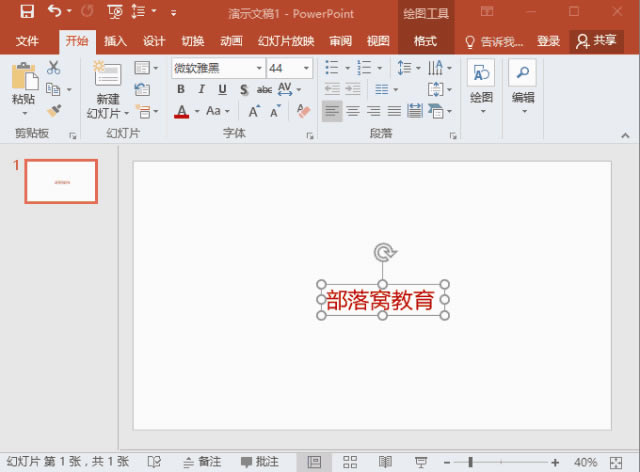This screenshot has width=640, height=472.
Task: Decrease the font size
Action: point(276,111)
